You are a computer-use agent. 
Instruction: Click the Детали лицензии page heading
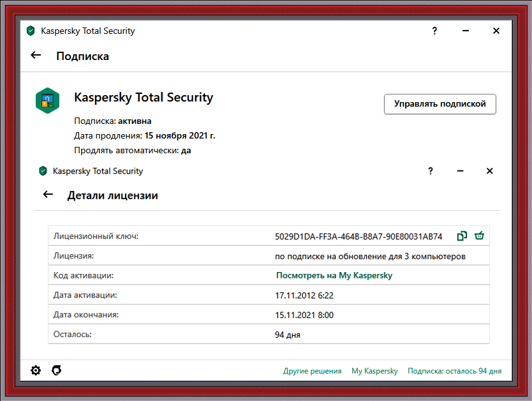pos(113,195)
